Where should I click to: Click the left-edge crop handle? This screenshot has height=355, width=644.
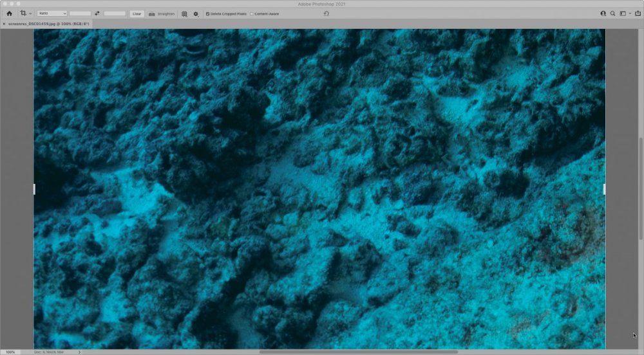click(x=34, y=189)
